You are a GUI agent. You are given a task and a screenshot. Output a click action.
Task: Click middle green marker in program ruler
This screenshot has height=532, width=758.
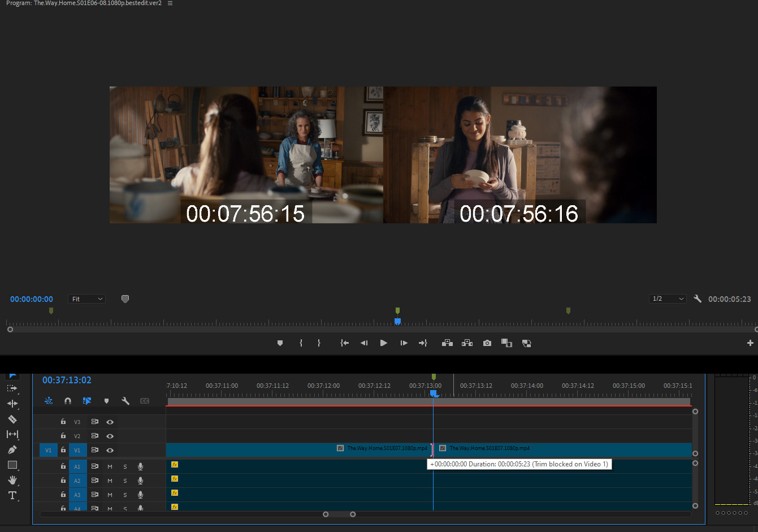pyautogui.click(x=397, y=310)
